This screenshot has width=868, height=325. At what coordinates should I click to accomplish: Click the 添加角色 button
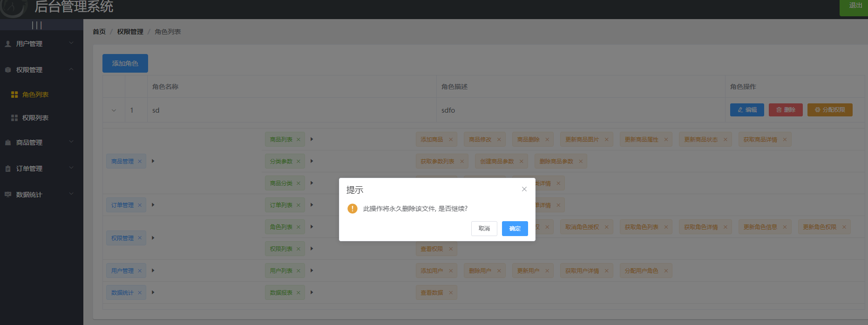click(125, 63)
